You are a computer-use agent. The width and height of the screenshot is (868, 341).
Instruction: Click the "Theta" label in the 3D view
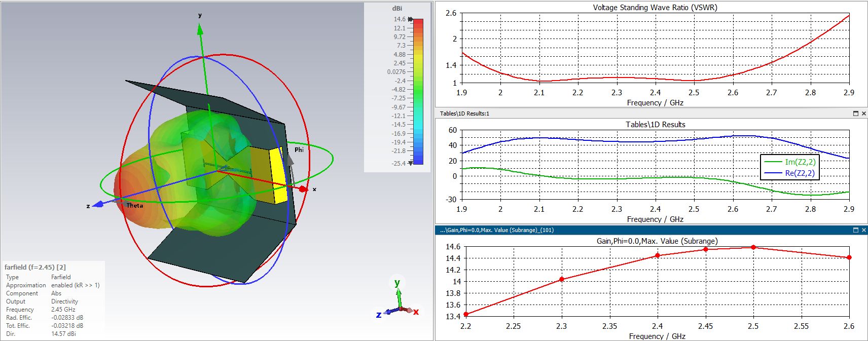click(x=135, y=206)
